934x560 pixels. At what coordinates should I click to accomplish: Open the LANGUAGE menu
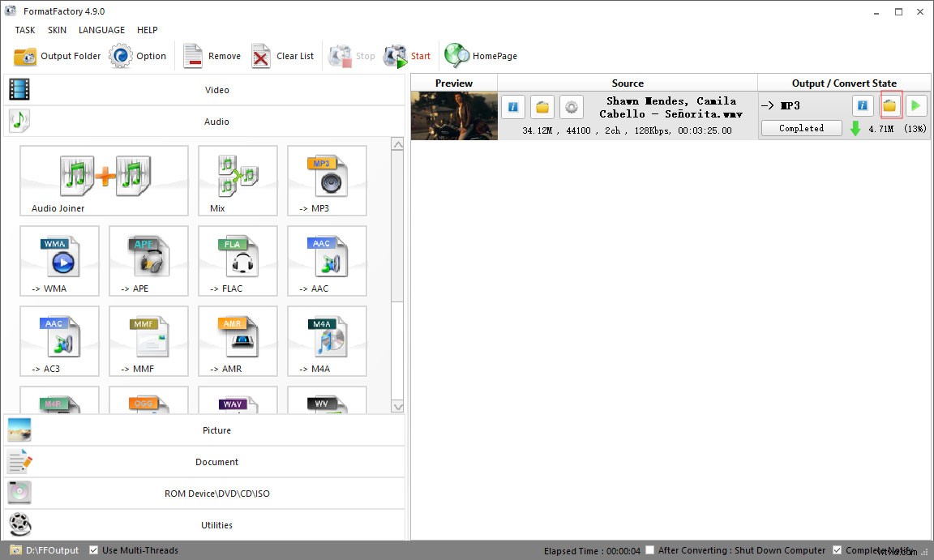tap(101, 30)
